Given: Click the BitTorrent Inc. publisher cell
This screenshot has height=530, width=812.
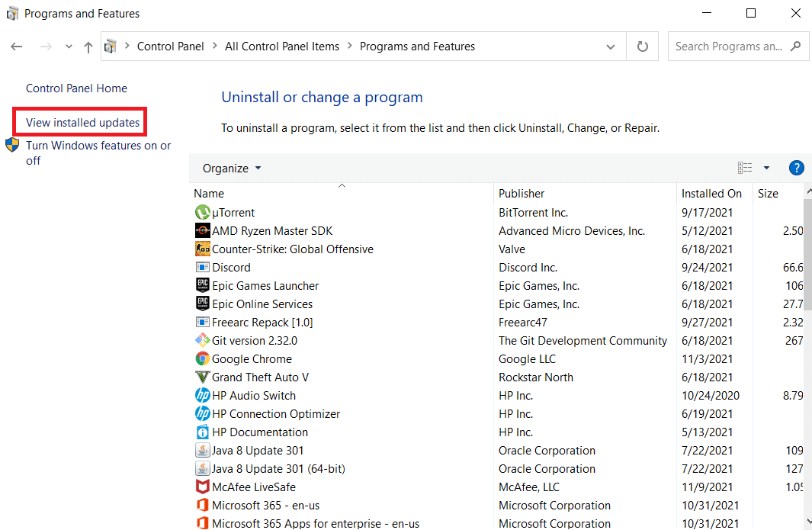Looking at the screenshot, I should pos(533,213).
